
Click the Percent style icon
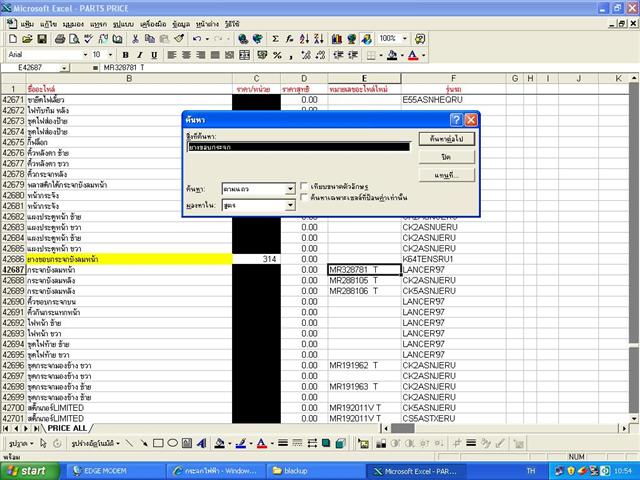tap(276, 55)
